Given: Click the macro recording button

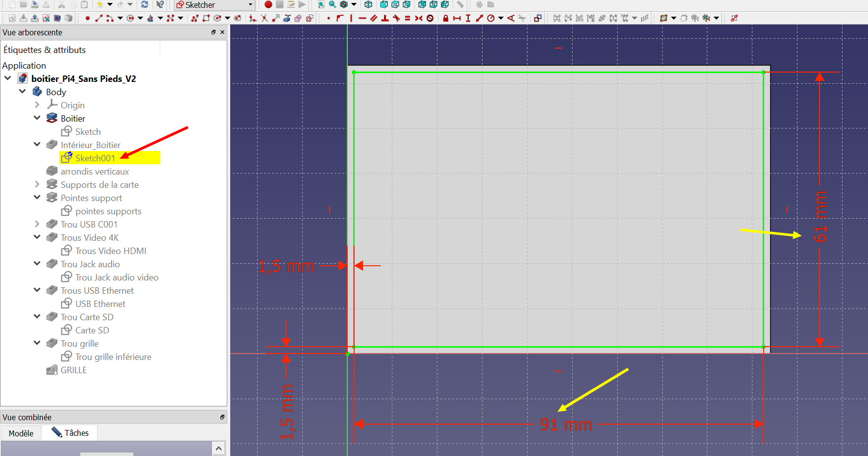Looking at the screenshot, I should tap(268, 4).
